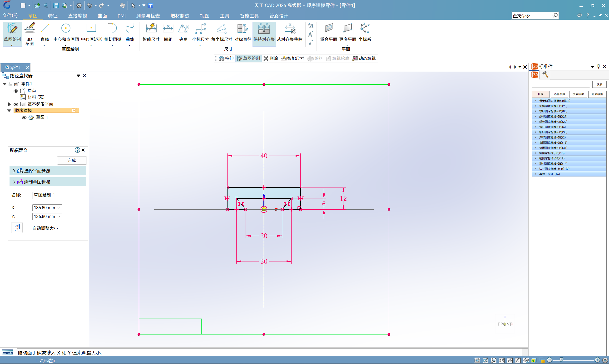Save the document with the floppy icon
Screen dimensions: 609x364
pos(56,5)
